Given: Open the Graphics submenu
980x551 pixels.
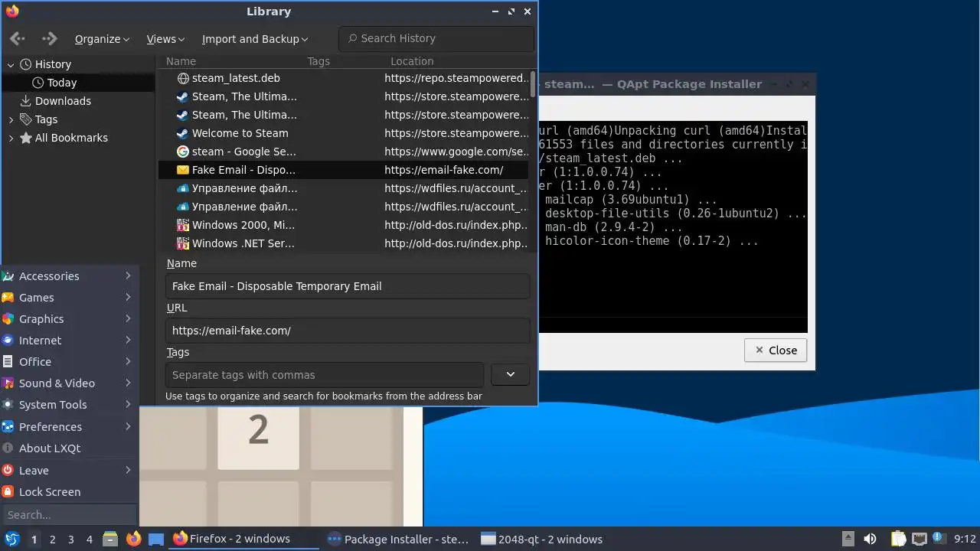Looking at the screenshot, I should click(69, 319).
